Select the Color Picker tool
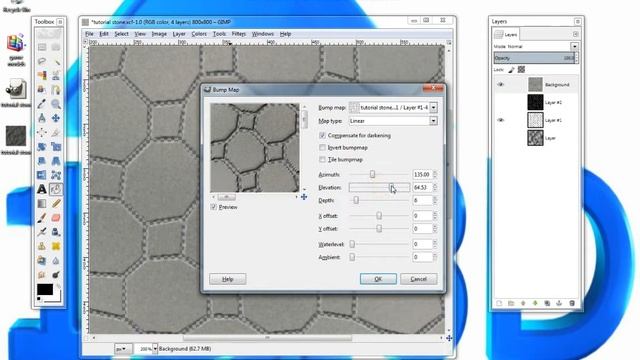Viewport: 640px width, 360px height. tap(42, 104)
